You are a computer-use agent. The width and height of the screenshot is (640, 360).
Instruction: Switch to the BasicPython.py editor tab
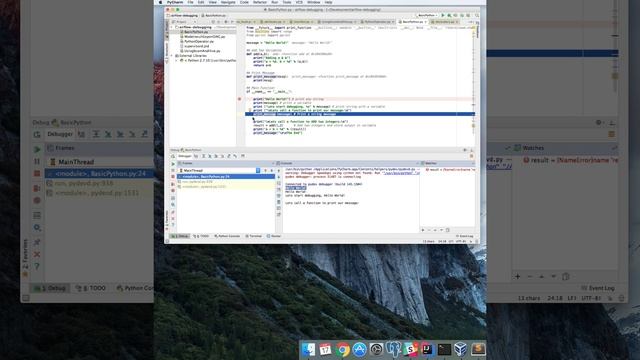(413, 22)
